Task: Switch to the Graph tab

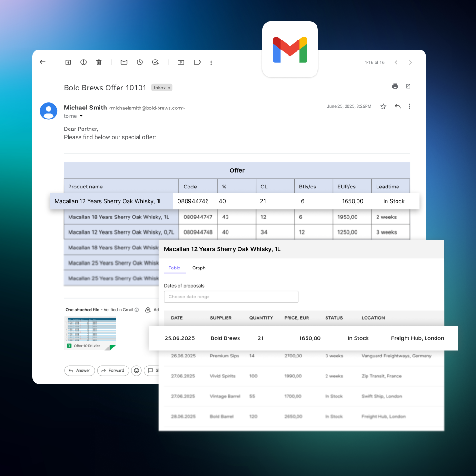Action: (199, 268)
